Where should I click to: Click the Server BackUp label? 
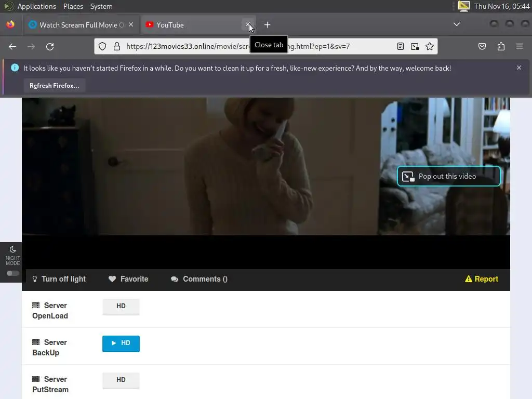point(49,348)
